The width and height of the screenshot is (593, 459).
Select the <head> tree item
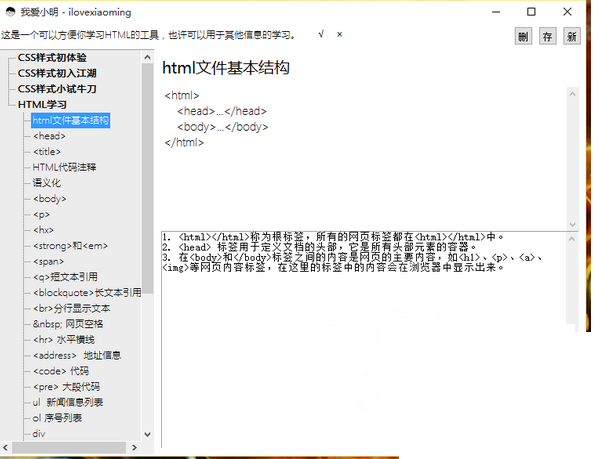[x=49, y=136]
